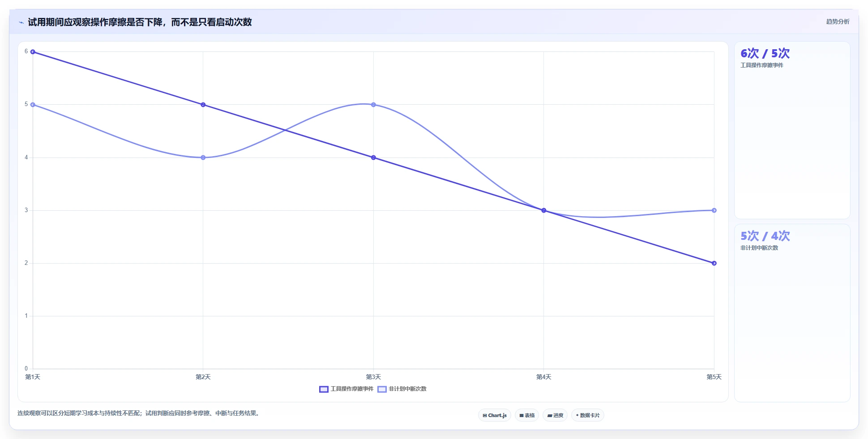Viewport: 868px width, 439px height.
Task: Click the trend icon beside the title
Action: 21,22
